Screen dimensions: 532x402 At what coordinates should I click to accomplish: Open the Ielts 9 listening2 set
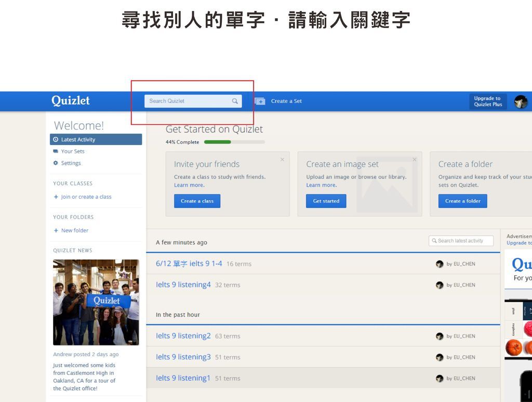(183, 336)
